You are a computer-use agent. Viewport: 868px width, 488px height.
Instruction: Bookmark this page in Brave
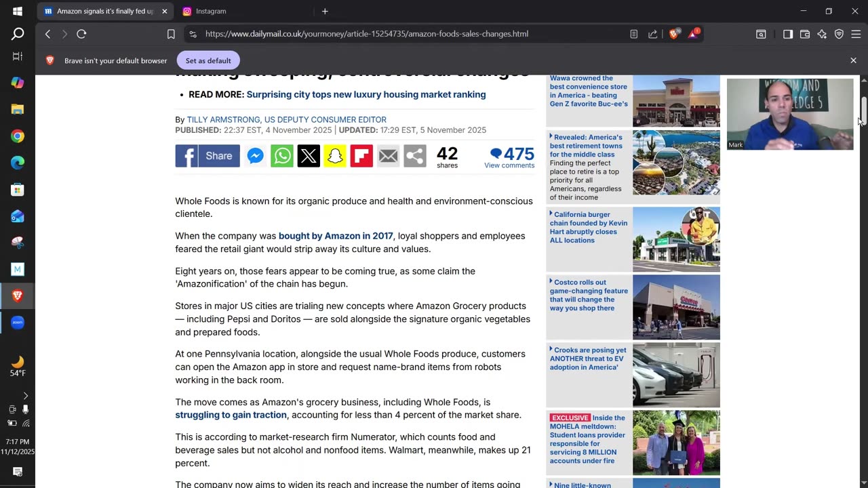click(x=171, y=34)
